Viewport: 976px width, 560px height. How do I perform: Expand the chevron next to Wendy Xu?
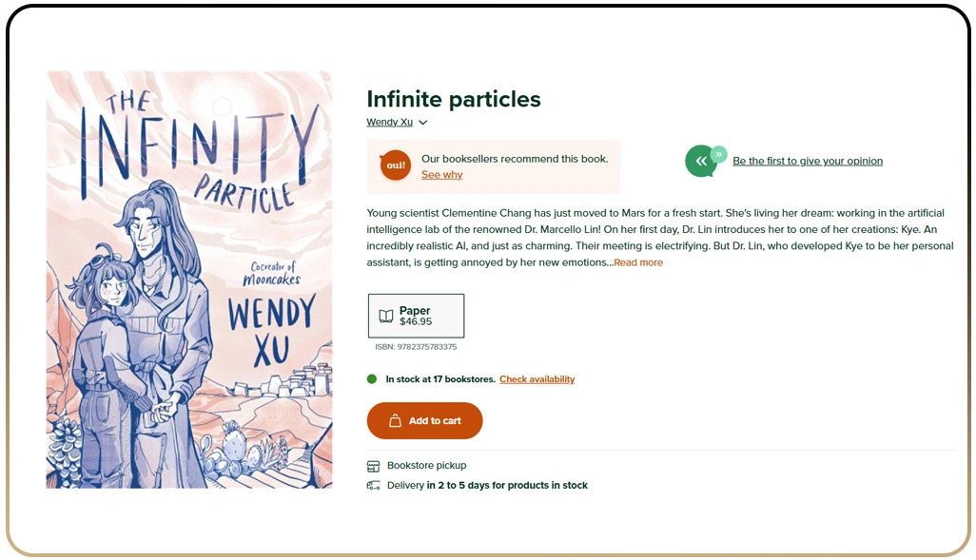423,123
